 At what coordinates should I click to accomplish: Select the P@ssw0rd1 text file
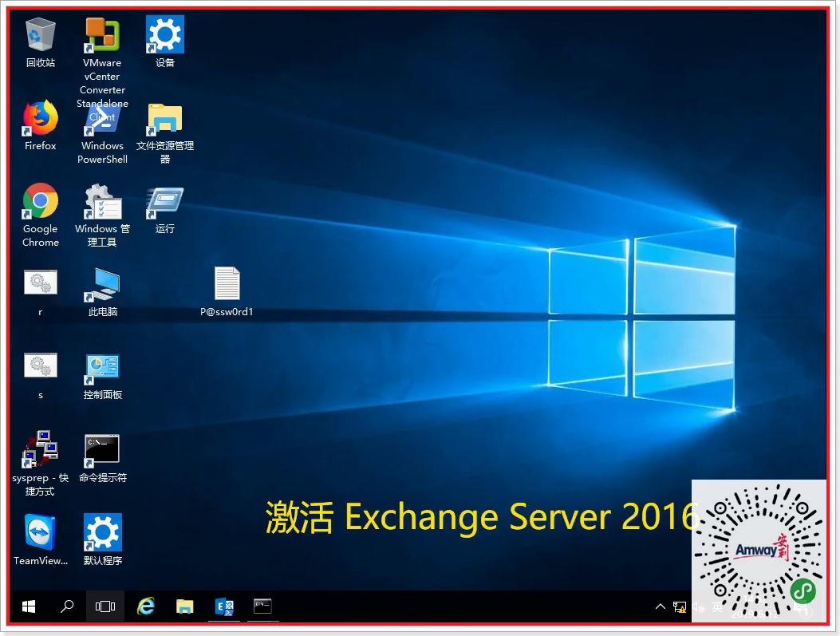227,291
